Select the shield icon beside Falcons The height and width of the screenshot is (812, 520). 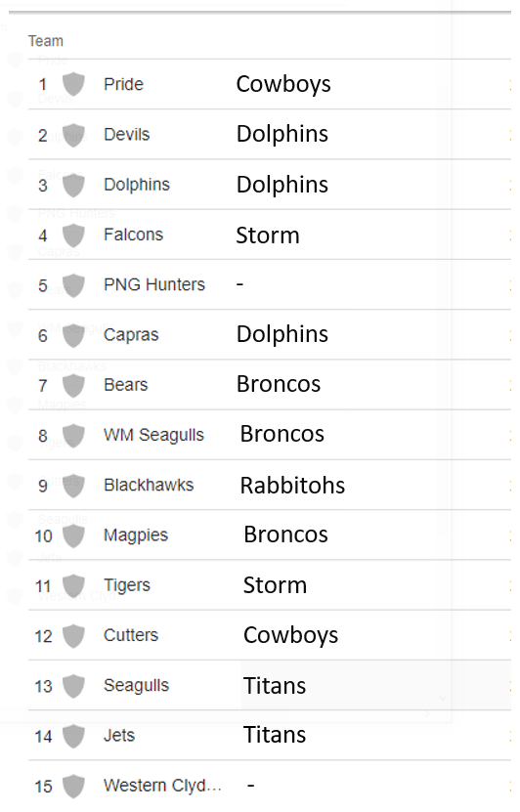click(x=73, y=235)
